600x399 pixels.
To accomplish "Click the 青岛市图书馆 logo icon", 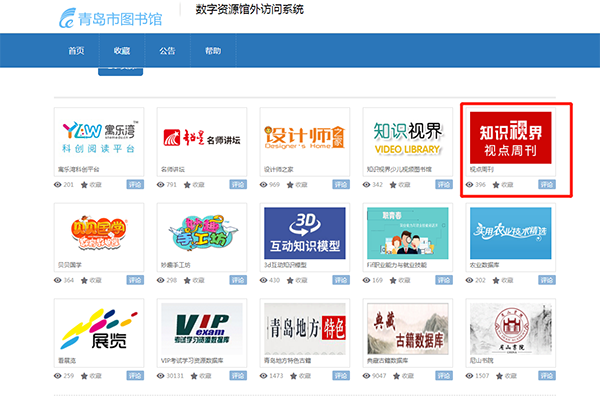I will click(x=67, y=18).
